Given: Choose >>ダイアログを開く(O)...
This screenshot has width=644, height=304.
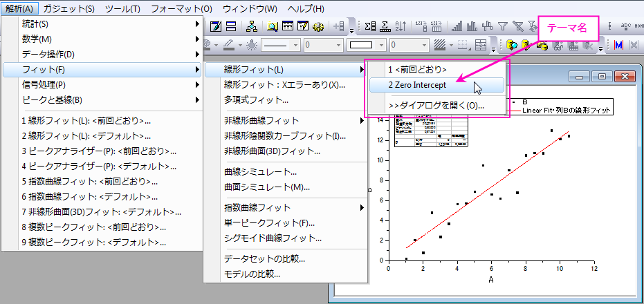Looking at the screenshot, I should 436,106.
